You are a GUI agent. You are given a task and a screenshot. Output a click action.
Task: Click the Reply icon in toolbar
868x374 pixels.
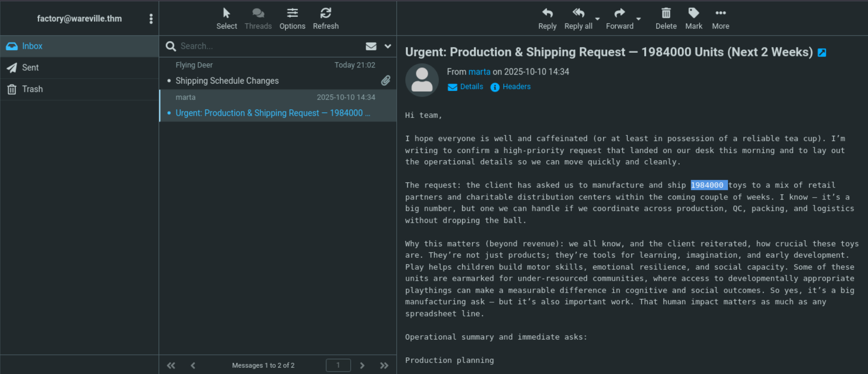547,13
